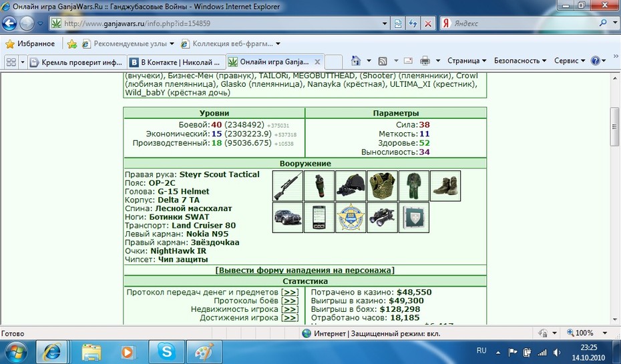Expand the zoom level 100% dropdown
Image resolution: width=621 pixels, height=364 pixels.
[605, 333]
